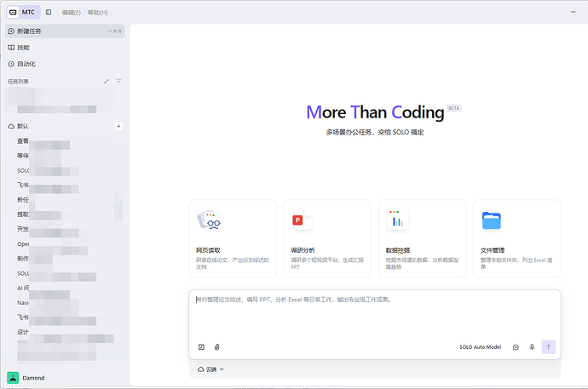Toggle the sidebar panel layout icon
The height and width of the screenshot is (389, 588).
point(49,13)
